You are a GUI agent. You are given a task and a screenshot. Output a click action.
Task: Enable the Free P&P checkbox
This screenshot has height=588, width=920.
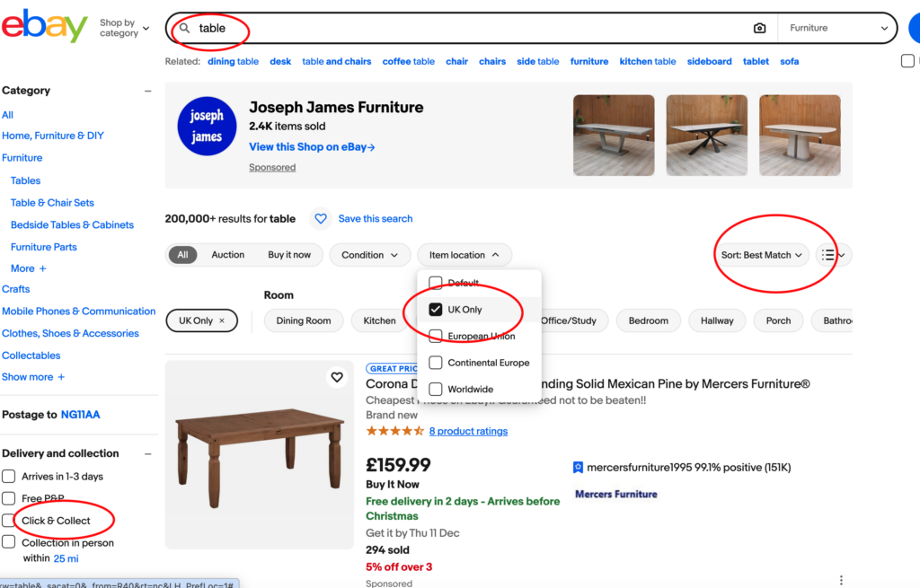click(x=9, y=498)
